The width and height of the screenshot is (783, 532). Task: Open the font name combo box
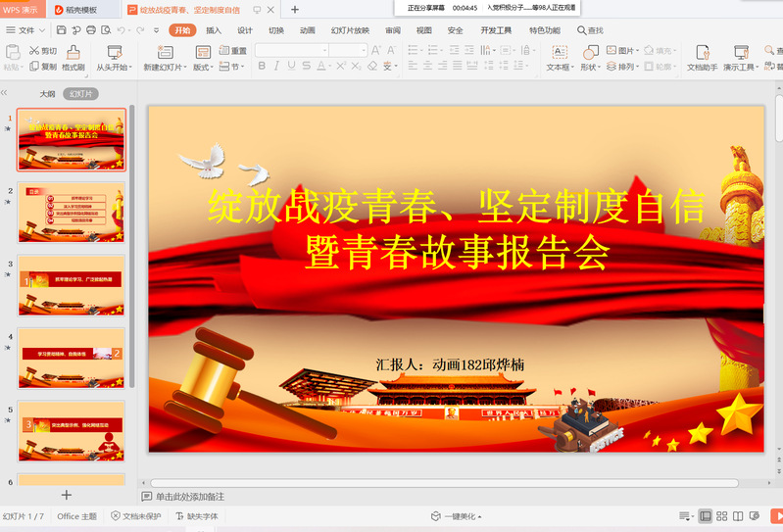(292, 50)
